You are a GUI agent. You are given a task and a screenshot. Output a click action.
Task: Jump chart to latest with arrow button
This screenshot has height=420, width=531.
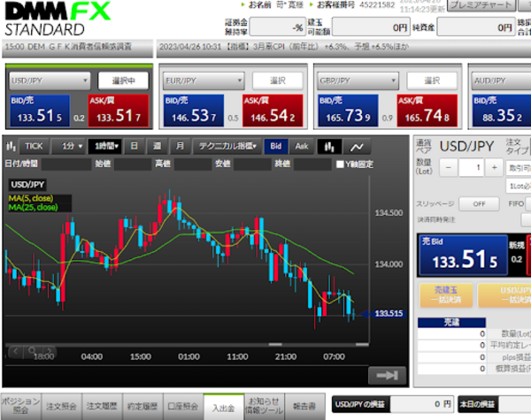(387, 375)
